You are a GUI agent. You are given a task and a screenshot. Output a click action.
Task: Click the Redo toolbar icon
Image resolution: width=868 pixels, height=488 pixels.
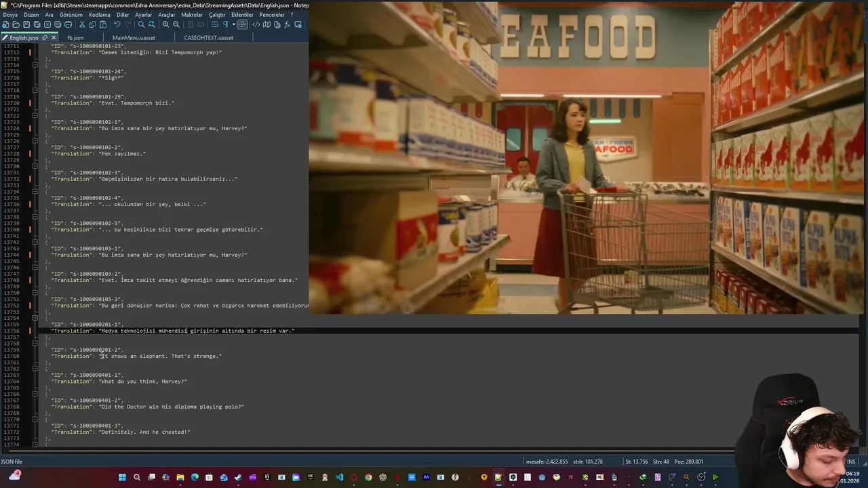(x=127, y=24)
